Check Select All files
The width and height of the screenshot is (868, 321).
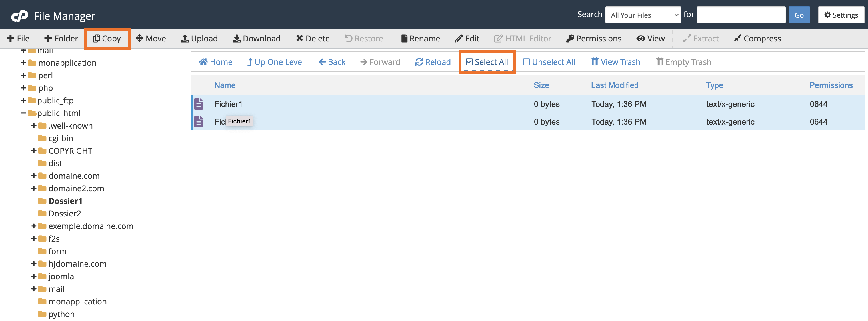click(x=487, y=62)
